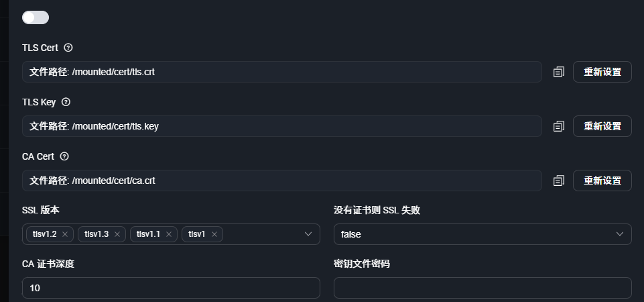
Task: Remove the tlsv1.3 tag
Action: pyautogui.click(x=117, y=234)
